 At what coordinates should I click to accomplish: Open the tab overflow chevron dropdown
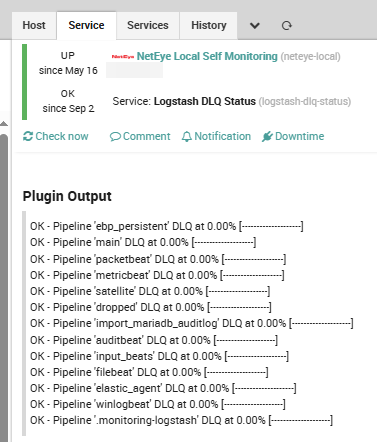(255, 26)
